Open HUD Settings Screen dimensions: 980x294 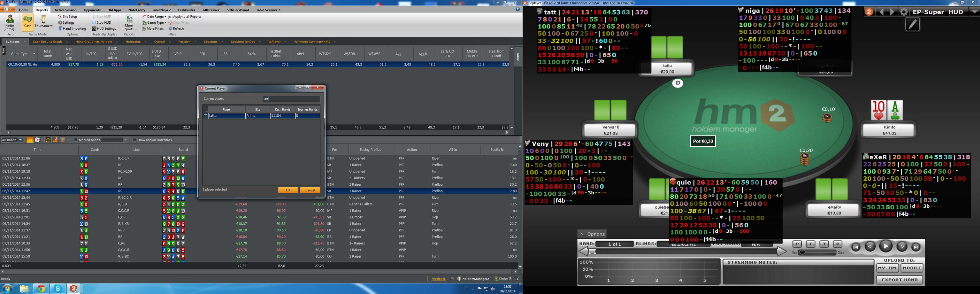coord(104,28)
